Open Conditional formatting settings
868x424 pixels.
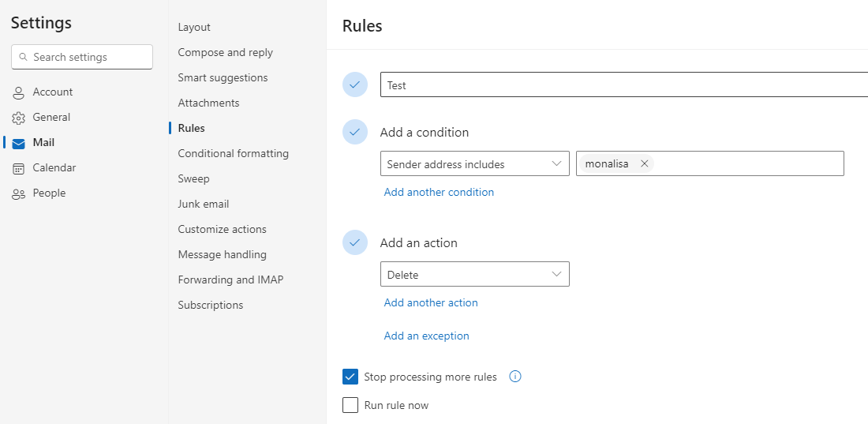point(233,153)
